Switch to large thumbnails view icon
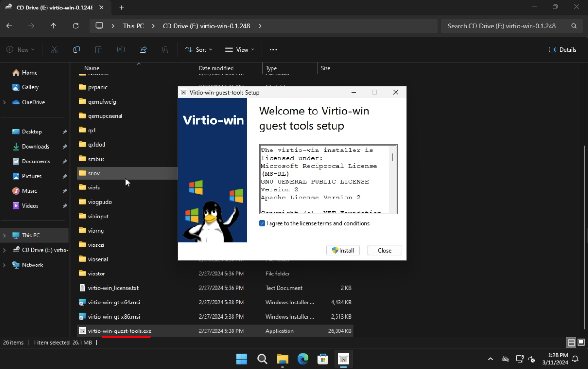 pos(581,342)
